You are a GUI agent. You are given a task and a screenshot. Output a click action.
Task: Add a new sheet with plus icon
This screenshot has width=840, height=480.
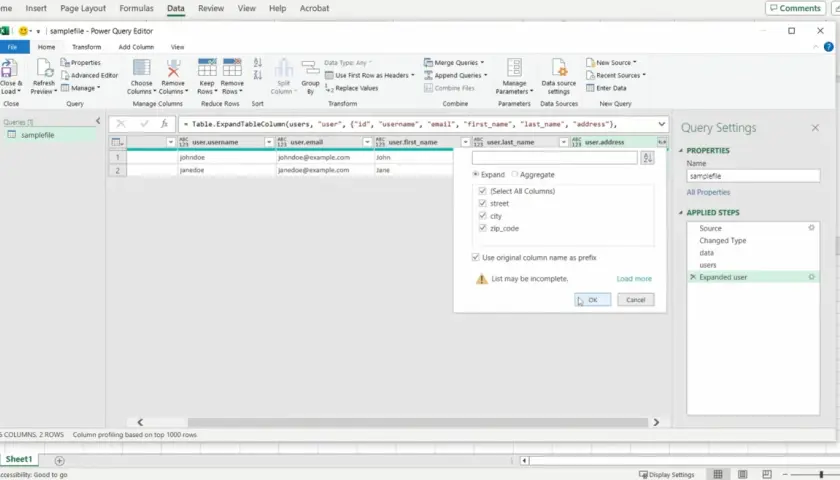(x=59, y=461)
